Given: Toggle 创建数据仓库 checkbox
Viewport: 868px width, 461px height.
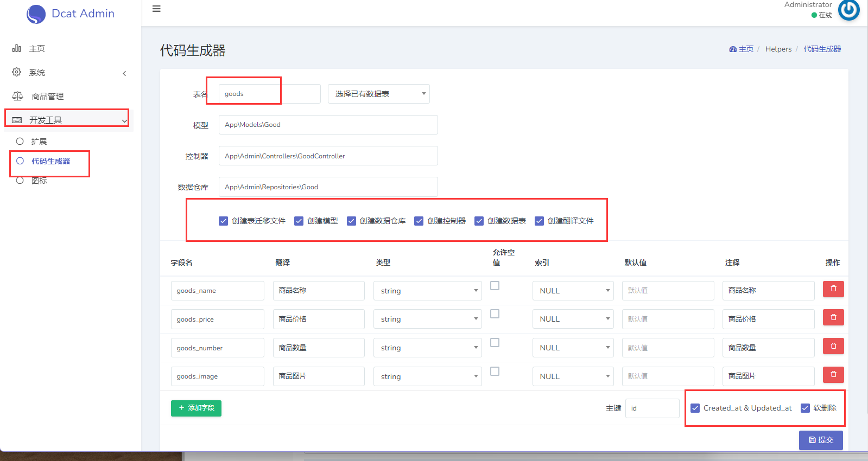Looking at the screenshot, I should click(351, 221).
